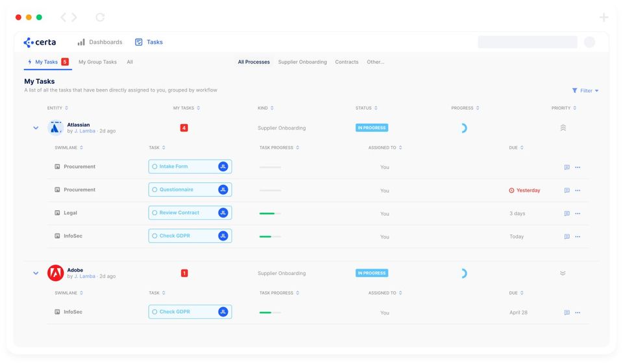Sort by the ENTITY column

pos(58,108)
